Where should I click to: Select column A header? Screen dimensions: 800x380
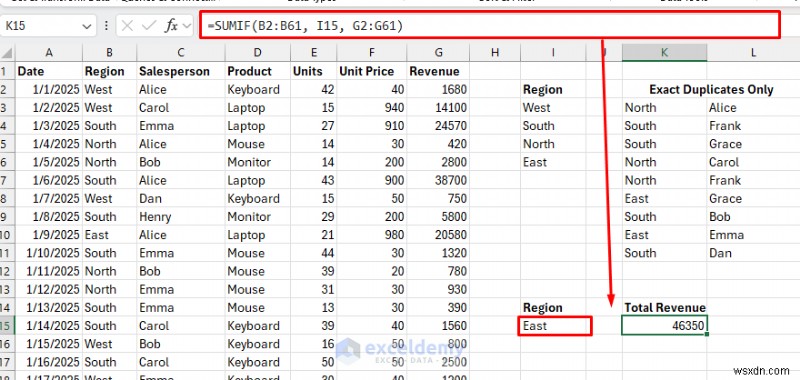48,53
